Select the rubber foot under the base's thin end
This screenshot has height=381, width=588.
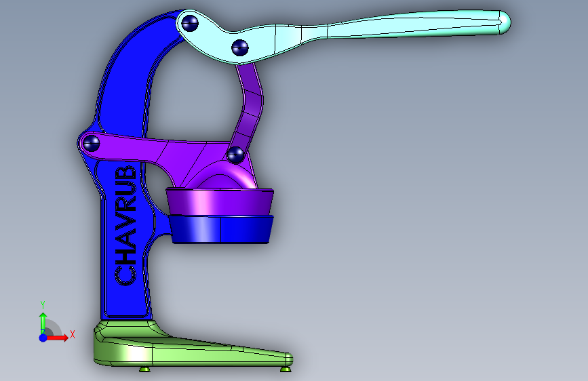tap(286, 369)
